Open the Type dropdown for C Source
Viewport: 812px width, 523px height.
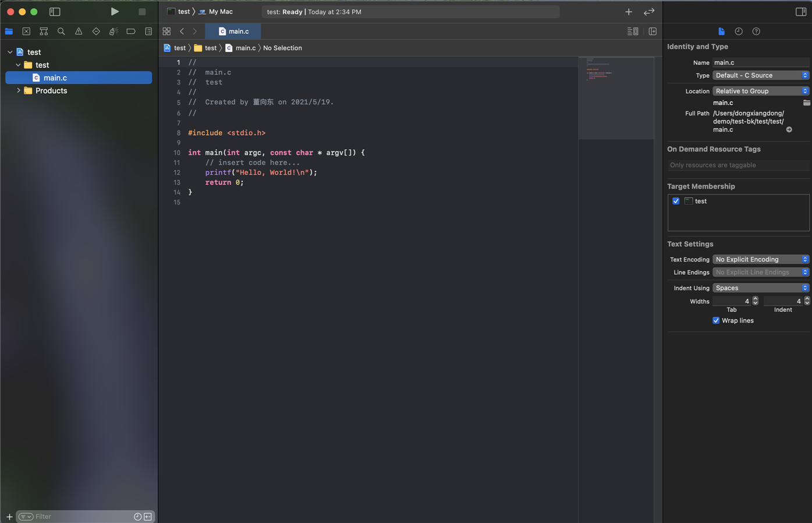[x=761, y=76]
